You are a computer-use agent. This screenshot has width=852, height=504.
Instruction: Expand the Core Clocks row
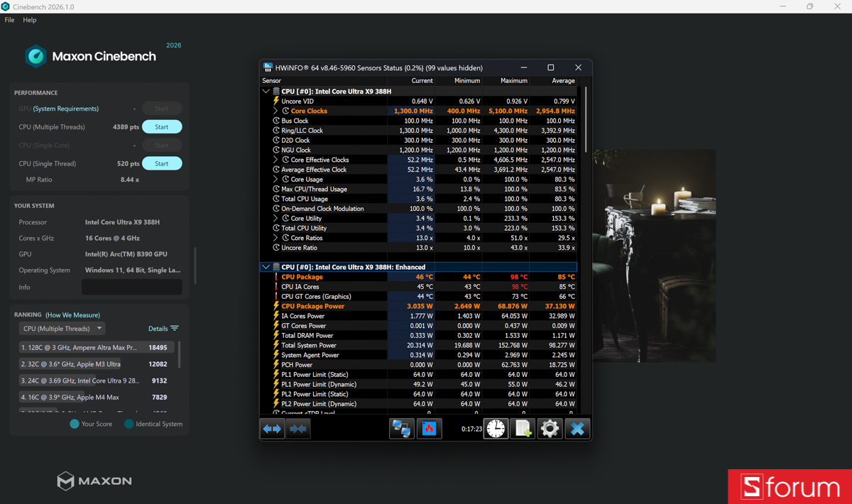[275, 111]
